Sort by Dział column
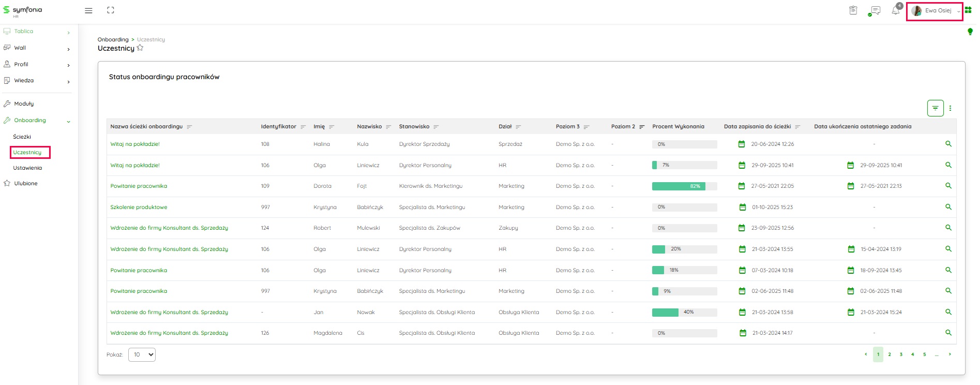 tap(518, 127)
